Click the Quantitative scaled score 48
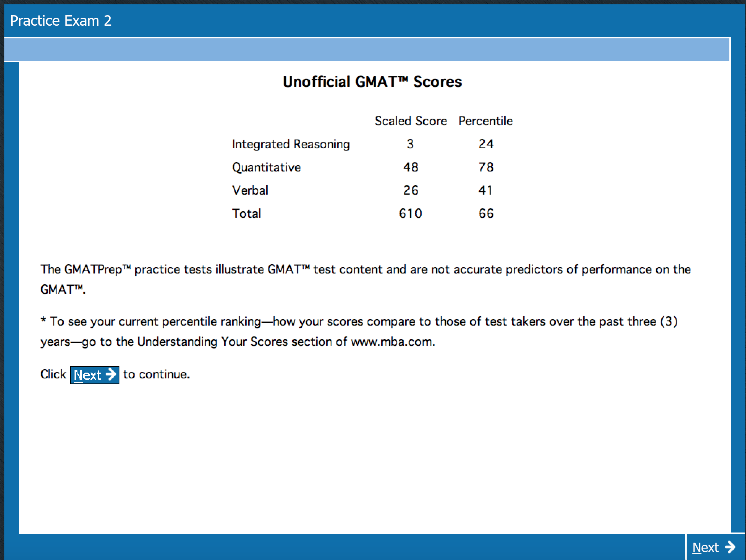Screen dimensions: 746x560 [x=411, y=167]
